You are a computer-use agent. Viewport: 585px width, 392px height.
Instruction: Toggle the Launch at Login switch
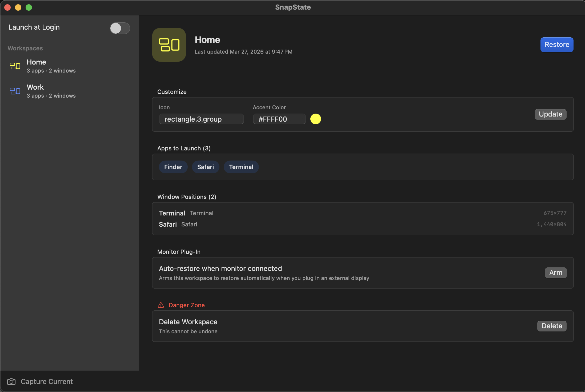(120, 28)
